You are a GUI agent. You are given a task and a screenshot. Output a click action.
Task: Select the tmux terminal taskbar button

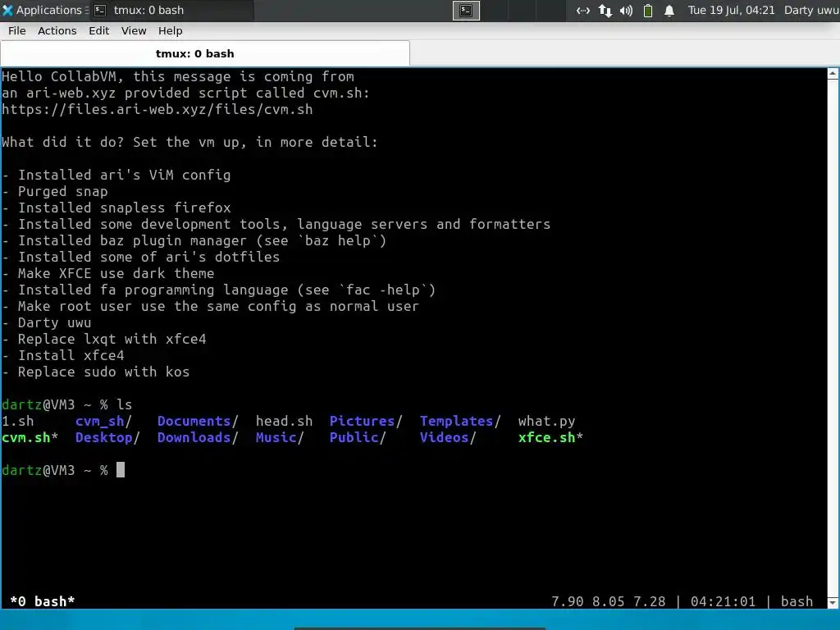171,10
